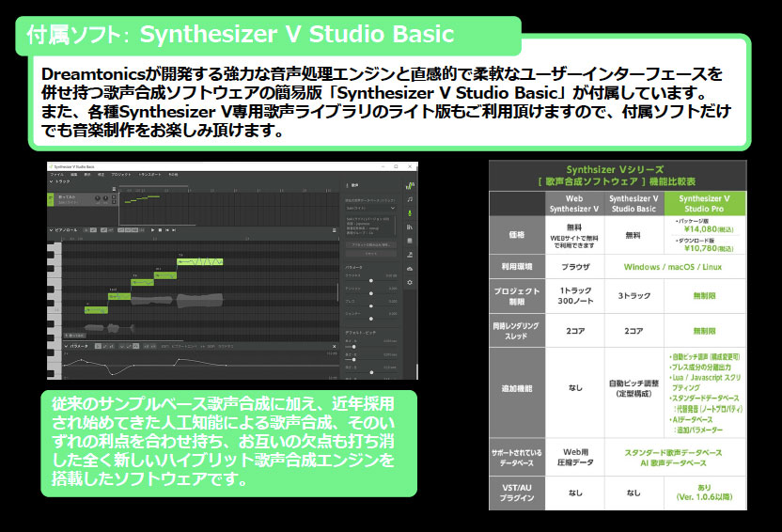The image size is (782, 532).
Task: Open the note properties panel (music note icon)
Action: [410, 199]
